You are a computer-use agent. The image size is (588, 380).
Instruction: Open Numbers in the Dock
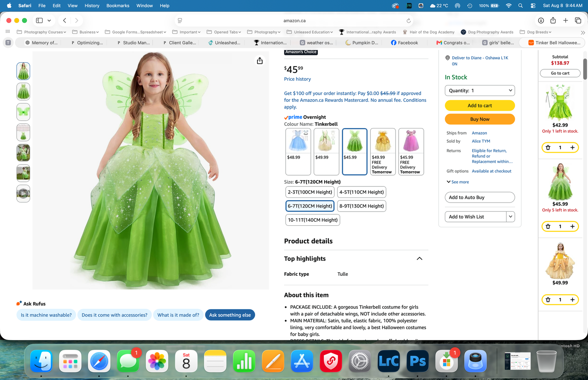(244, 361)
